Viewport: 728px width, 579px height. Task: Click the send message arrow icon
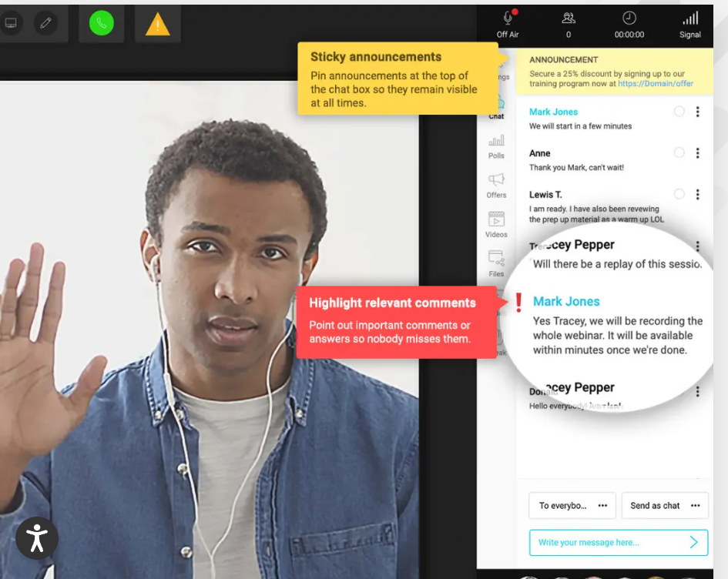[x=693, y=542]
